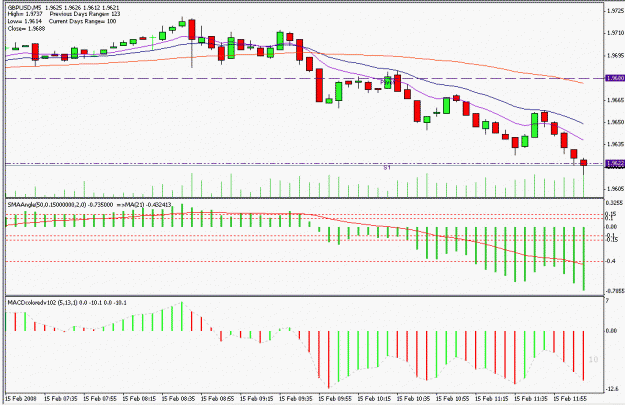The width and height of the screenshot is (625, 405).
Task: Click the '15 Feb 2008' time axis label
Action: click(21, 398)
